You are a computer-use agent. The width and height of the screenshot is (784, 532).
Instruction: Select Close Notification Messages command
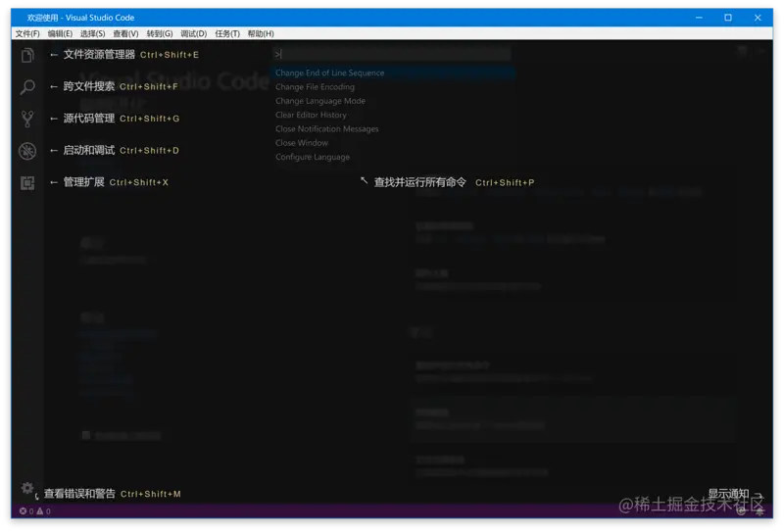click(393, 129)
